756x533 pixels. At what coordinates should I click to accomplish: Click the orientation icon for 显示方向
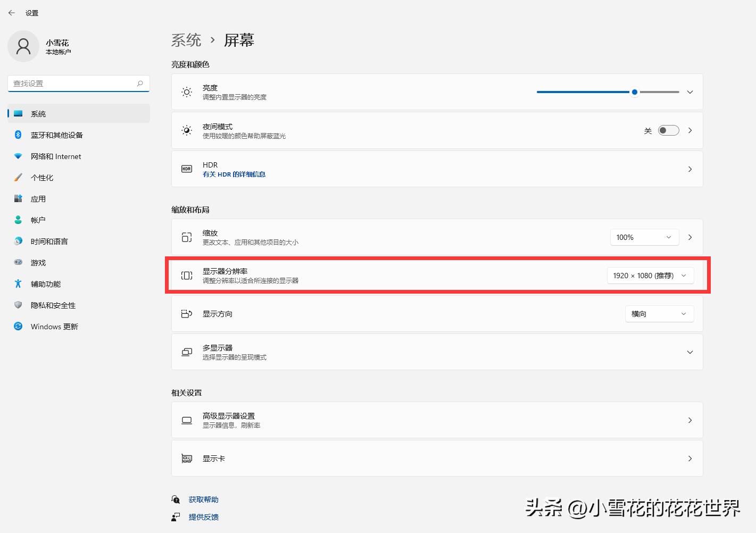[x=187, y=314]
